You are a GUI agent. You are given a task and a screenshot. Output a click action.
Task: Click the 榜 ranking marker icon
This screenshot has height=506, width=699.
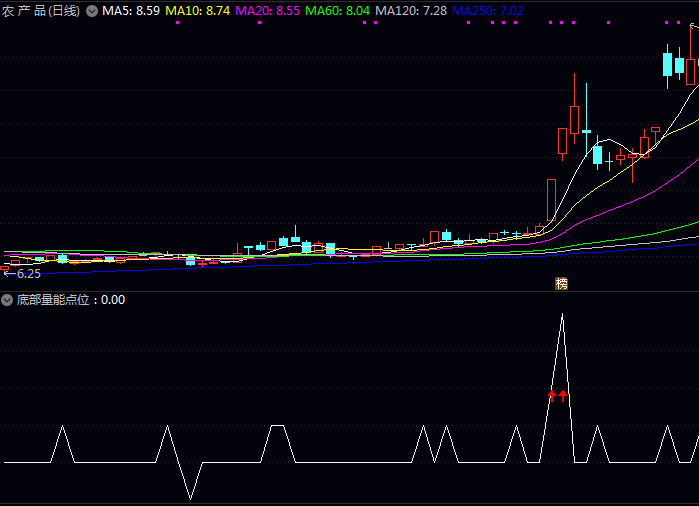561,284
